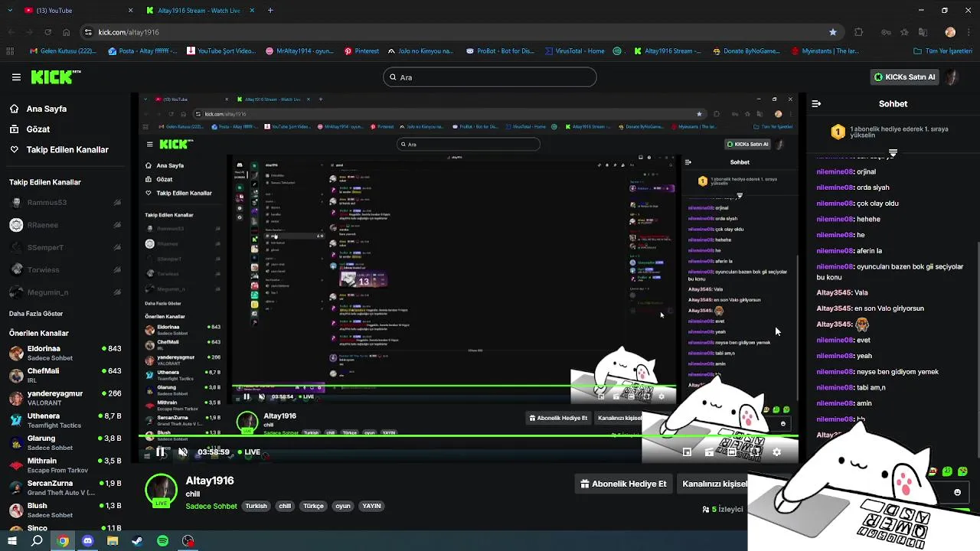Open recommended channel Eldorinaa

[x=65, y=353]
